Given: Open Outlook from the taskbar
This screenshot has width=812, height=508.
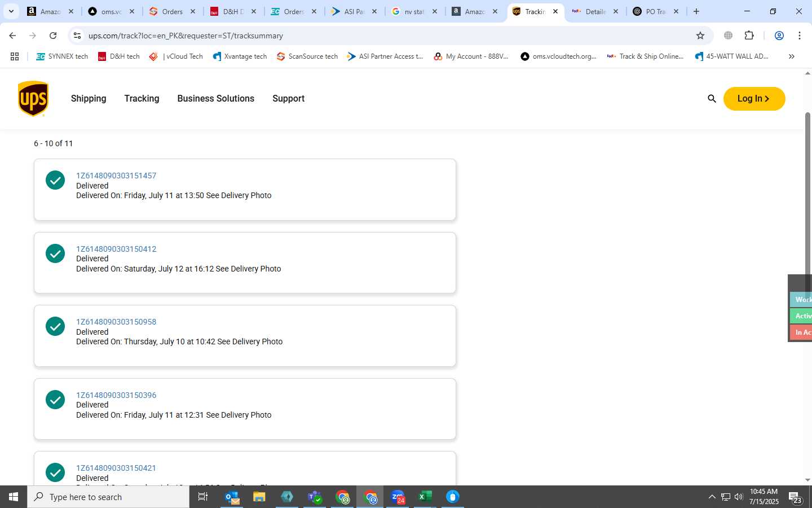Looking at the screenshot, I should [232, 497].
